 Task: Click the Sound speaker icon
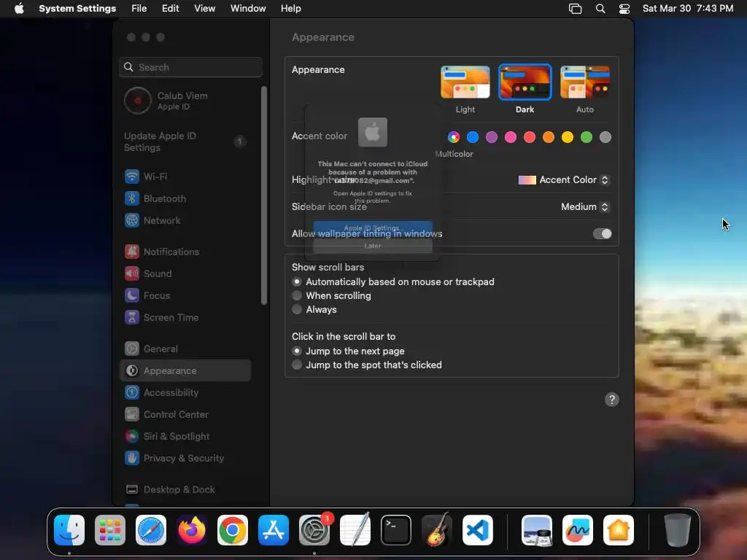coord(132,273)
